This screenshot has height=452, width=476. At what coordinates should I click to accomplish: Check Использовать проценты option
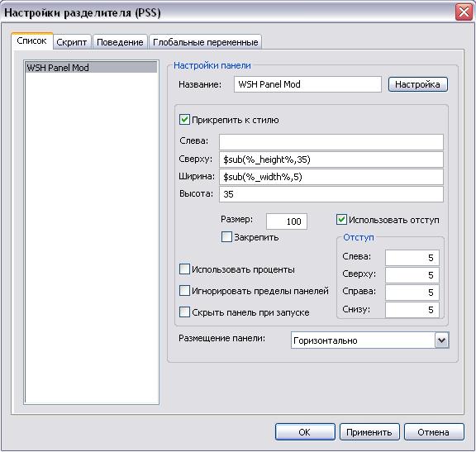[184, 269]
